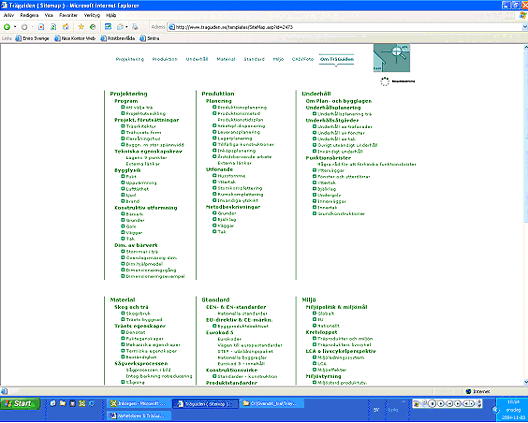Expand the Beständighet item under Träets egenskaper
Image resolution: width=528 pixels, height=423 pixels.
[123, 357]
